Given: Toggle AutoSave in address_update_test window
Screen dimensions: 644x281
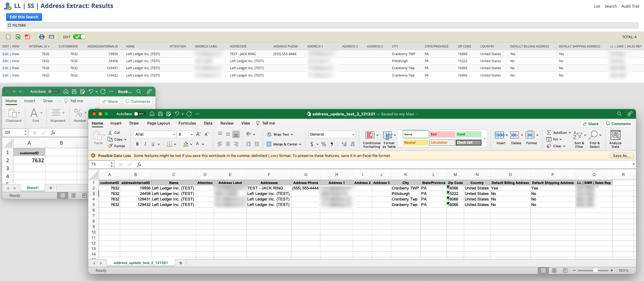Looking at the screenshot, I should pyautogui.click(x=139, y=114).
